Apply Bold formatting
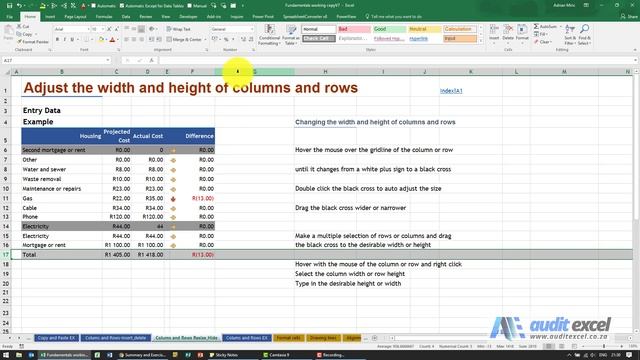 [57, 40]
